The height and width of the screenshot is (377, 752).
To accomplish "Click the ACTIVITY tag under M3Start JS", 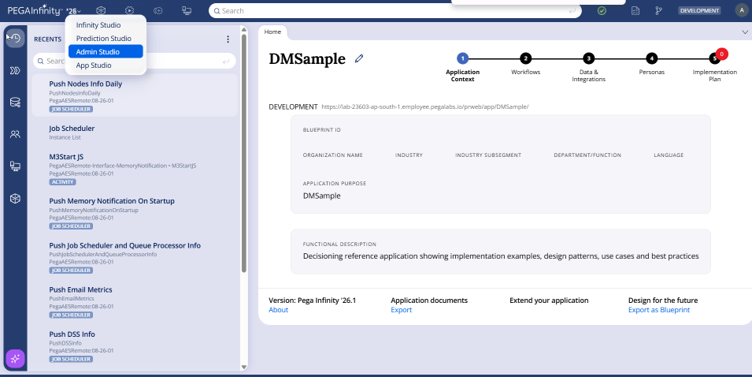I will [x=62, y=182].
